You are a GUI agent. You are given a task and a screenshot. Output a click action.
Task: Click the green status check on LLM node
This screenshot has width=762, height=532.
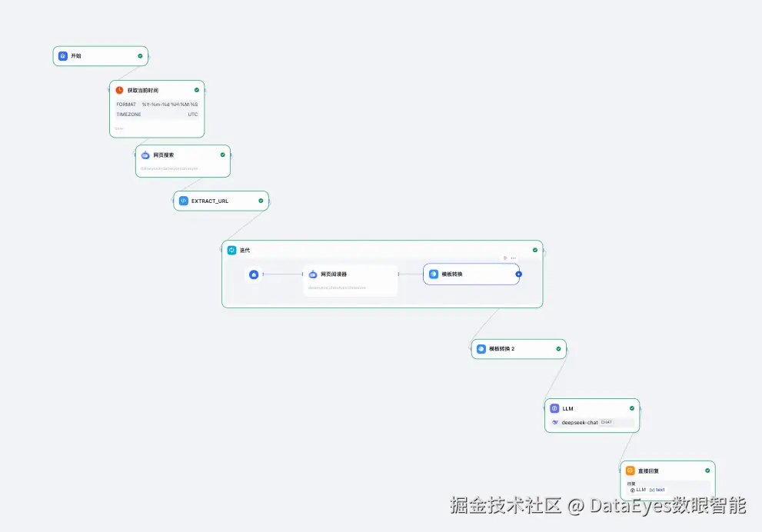point(632,408)
